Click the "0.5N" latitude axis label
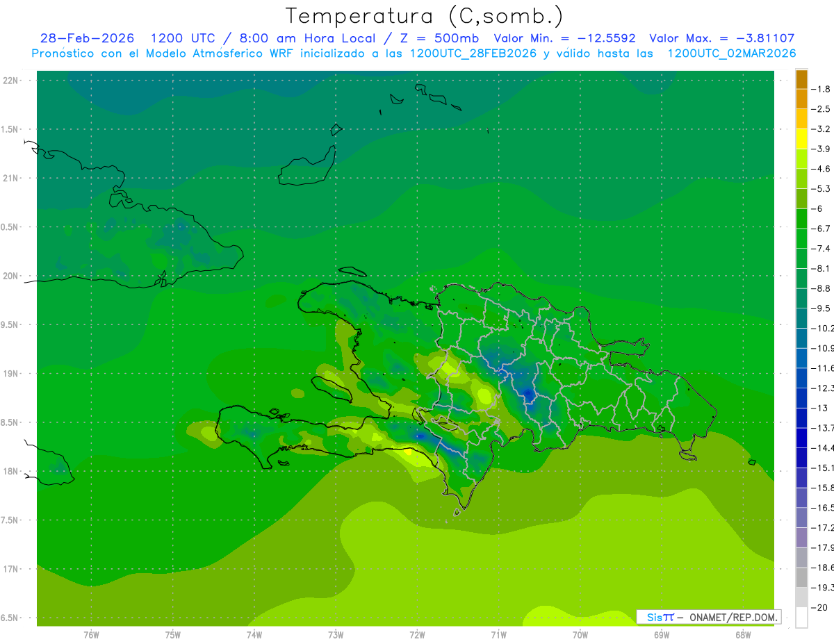834x644 pixels. coord(10,227)
